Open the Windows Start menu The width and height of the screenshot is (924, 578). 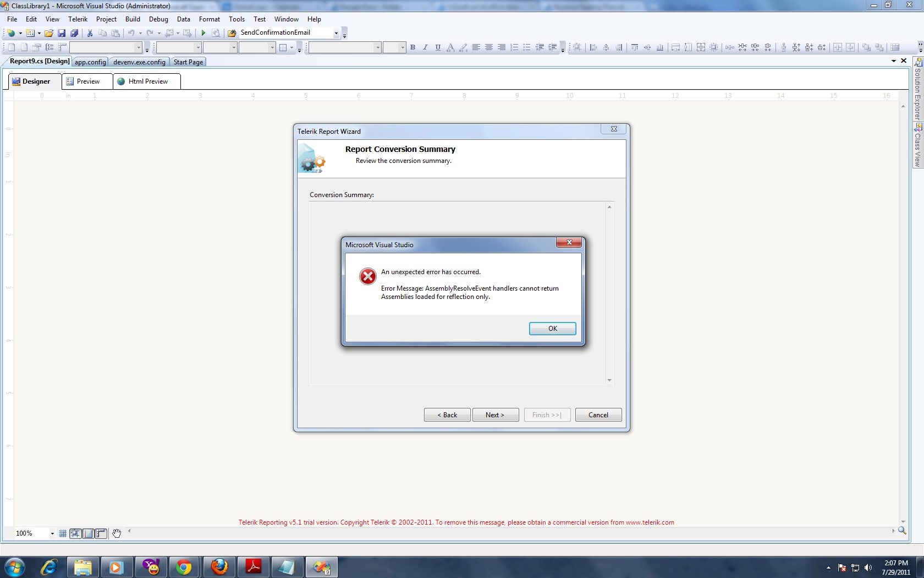tap(15, 567)
